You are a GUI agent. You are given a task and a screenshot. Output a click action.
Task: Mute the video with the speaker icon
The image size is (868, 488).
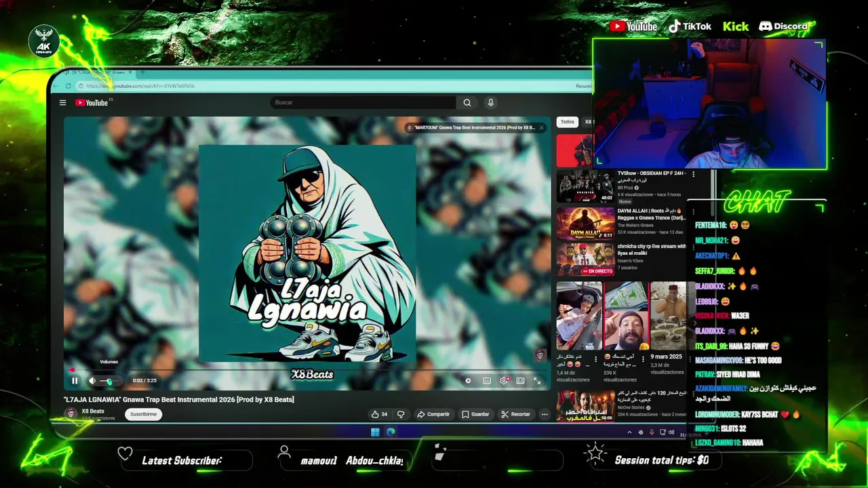click(92, 381)
